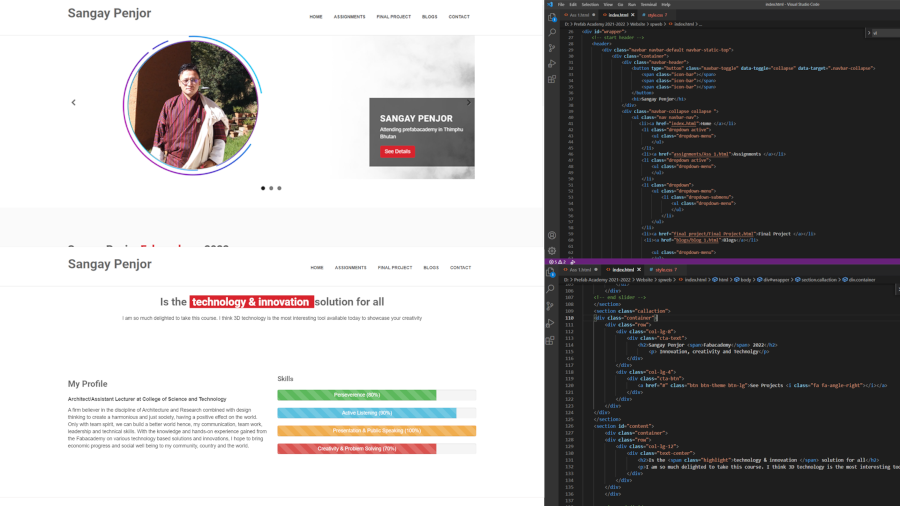Select index.html tab in lower editor

pyautogui.click(x=623, y=270)
